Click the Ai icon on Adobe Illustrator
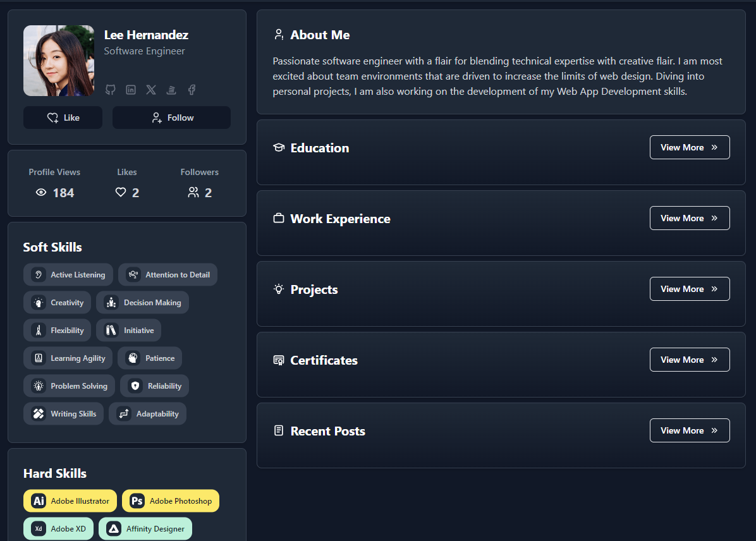 click(x=39, y=501)
